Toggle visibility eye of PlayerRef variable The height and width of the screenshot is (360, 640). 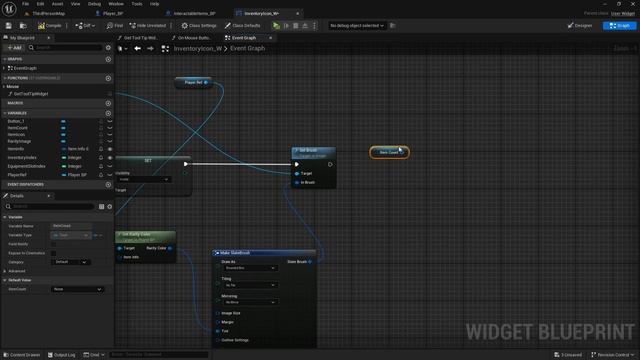[x=110, y=175]
